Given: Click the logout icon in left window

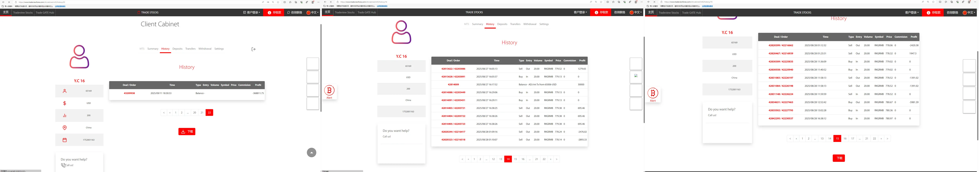Looking at the screenshot, I should pyautogui.click(x=253, y=49).
